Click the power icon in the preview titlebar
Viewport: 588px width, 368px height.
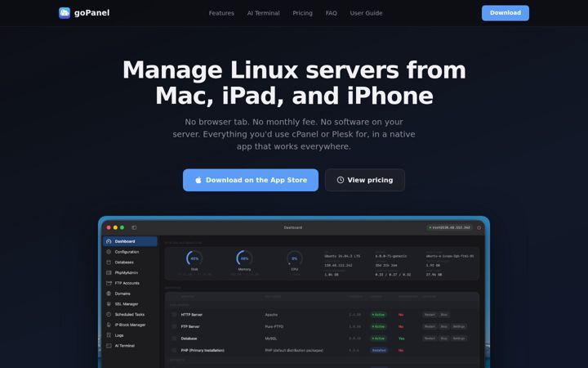[x=479, y=227]
